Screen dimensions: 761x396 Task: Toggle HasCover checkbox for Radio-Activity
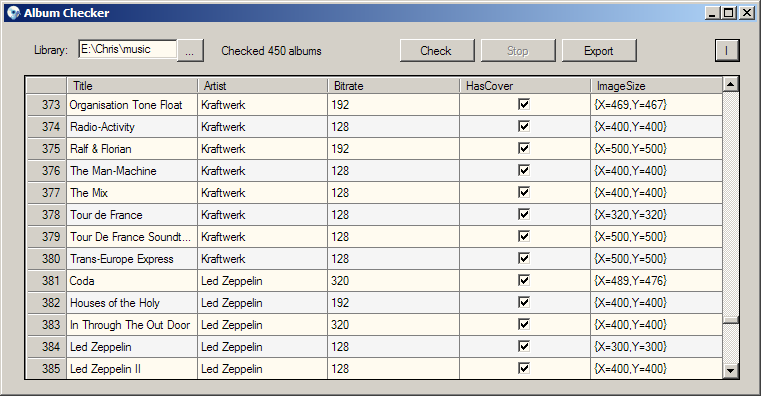coord(524,127)
